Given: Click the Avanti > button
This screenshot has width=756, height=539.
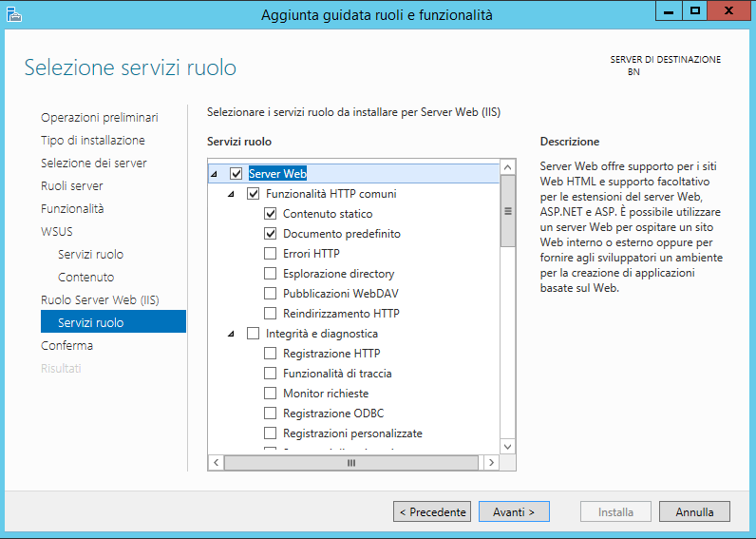Looking at the screenshot, I should click(x=514, y=512).
